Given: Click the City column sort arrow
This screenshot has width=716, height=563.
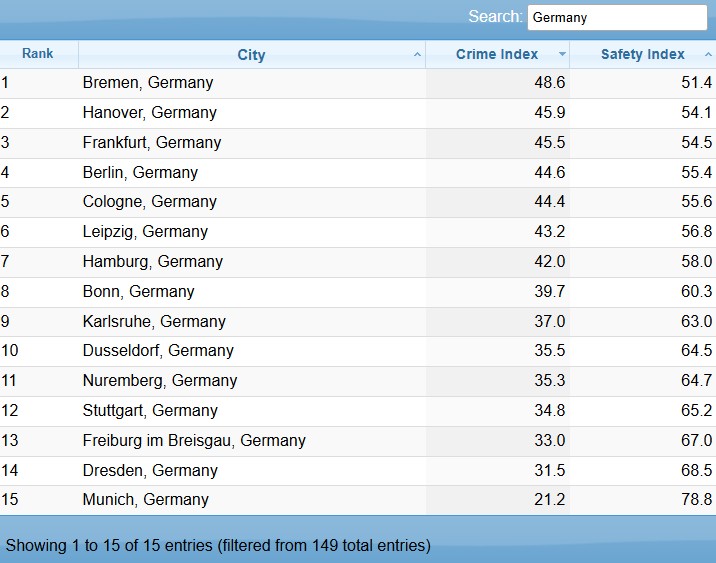Looking at the screenshot, I should tap(417, 55).
